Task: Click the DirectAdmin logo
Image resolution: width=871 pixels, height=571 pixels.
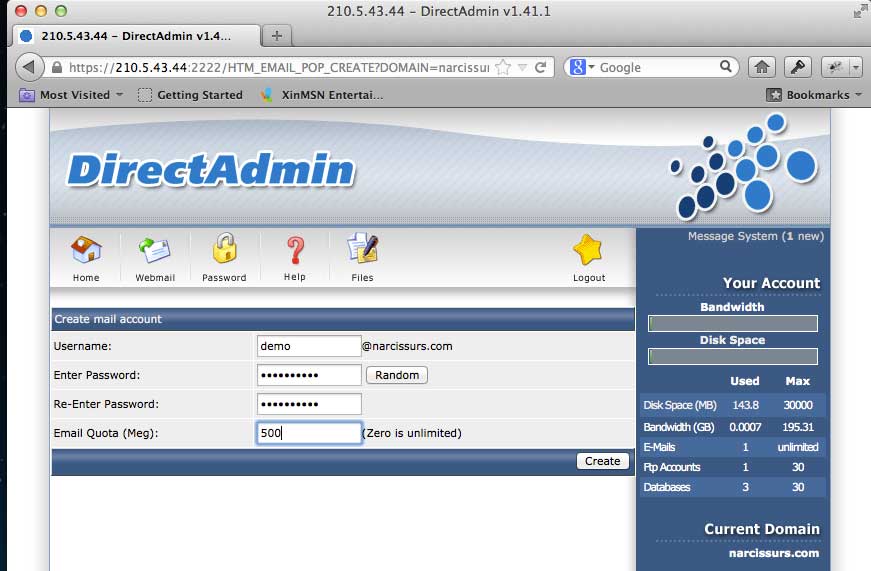Action: coord(211,169)
